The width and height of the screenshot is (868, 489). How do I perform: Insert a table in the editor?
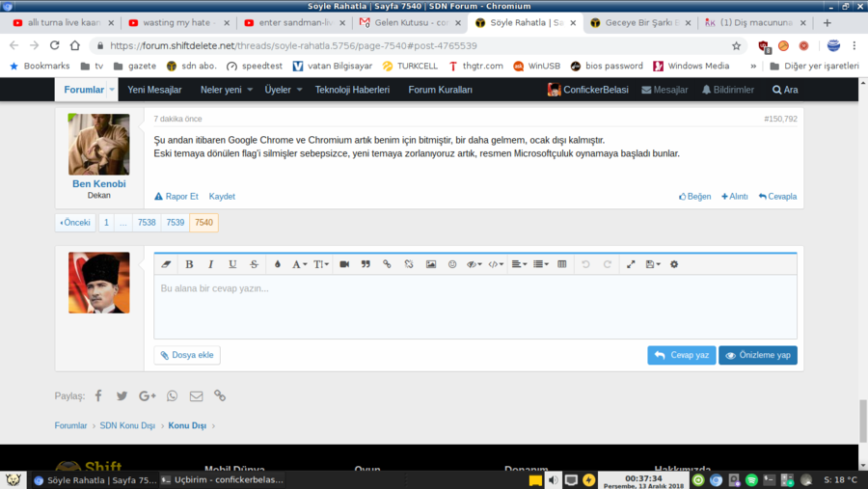(x=562, y=264)
